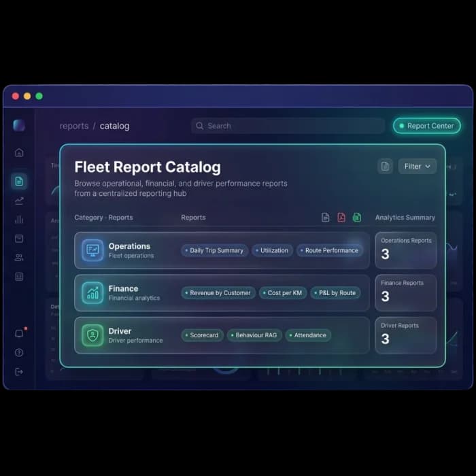
Task: Click the search magnifier icon
Action: point(199,126)
